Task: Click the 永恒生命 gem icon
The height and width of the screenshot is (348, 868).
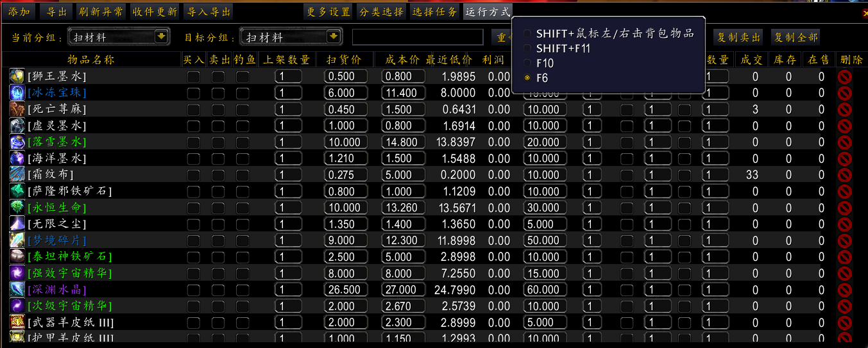Action: [x=17, y=207]
